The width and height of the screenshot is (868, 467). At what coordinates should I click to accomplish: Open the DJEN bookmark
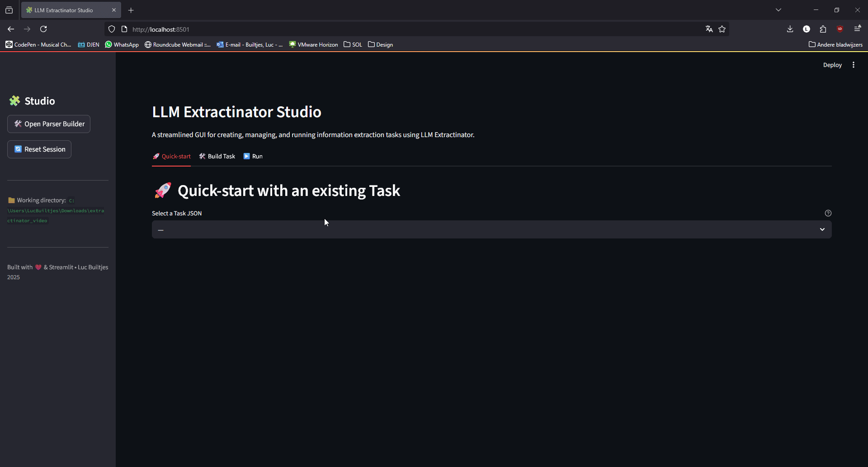pos(89,45)
